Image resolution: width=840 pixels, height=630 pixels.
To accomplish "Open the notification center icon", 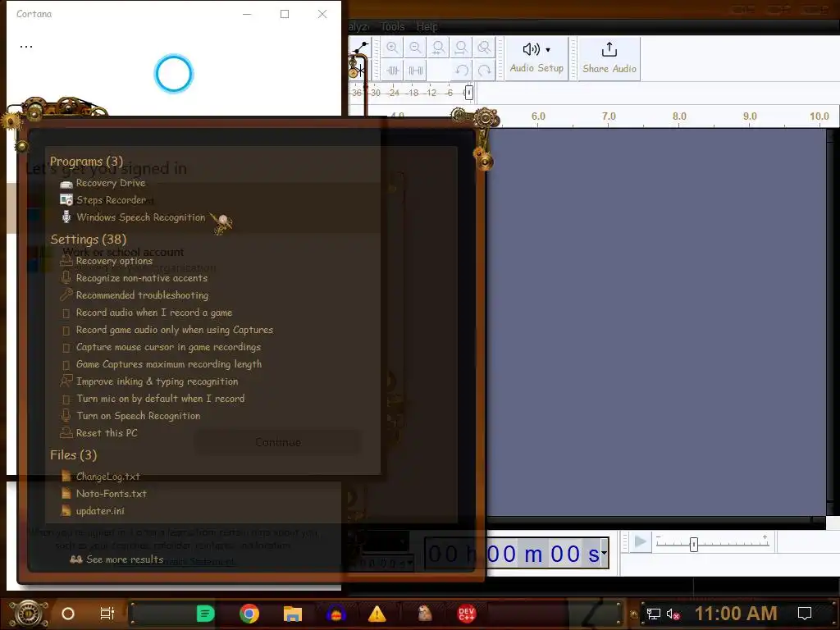I will click(x=805, y=614).
